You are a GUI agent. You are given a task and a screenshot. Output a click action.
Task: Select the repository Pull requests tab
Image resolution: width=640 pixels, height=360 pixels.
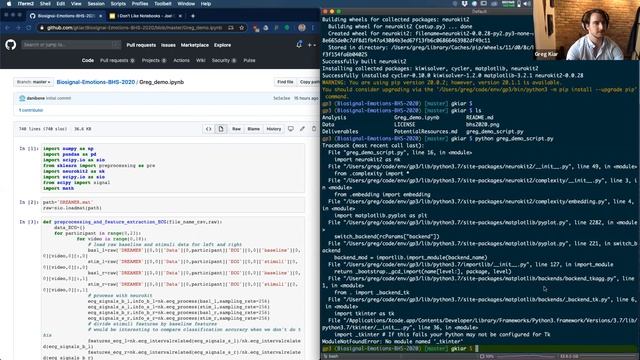pos(117,60)
